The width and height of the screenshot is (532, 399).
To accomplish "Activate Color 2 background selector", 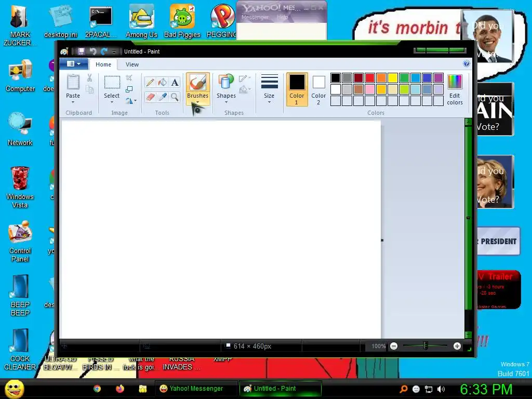I will point(318,89).
